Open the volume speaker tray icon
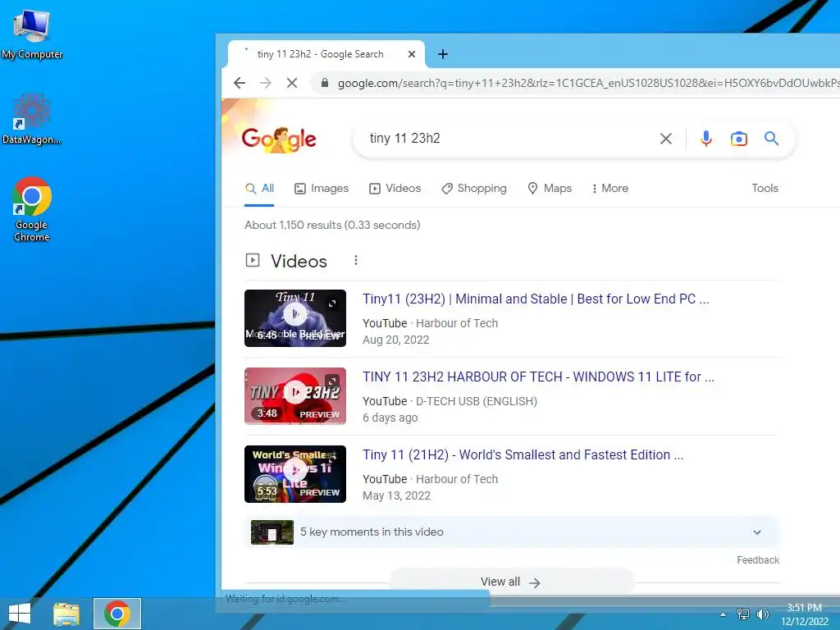This screenshot has width=840, height=630. [762, 614]
